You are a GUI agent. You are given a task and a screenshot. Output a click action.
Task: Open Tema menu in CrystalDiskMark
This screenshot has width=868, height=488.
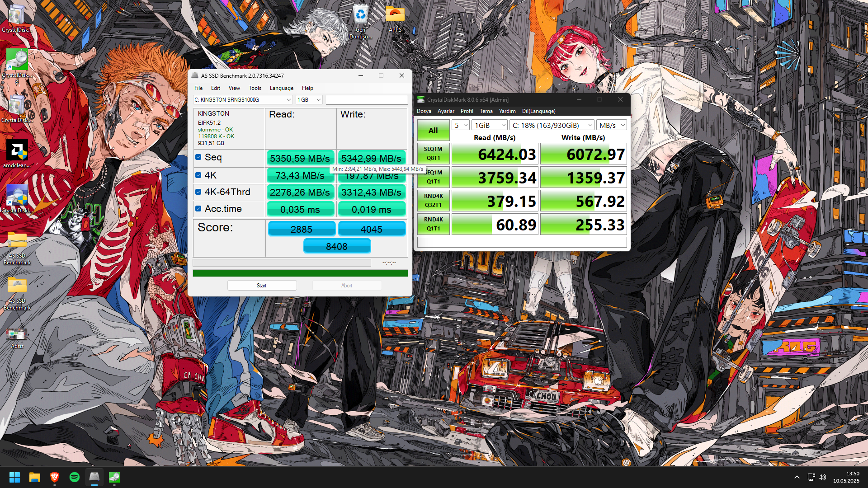coord(486,111)
